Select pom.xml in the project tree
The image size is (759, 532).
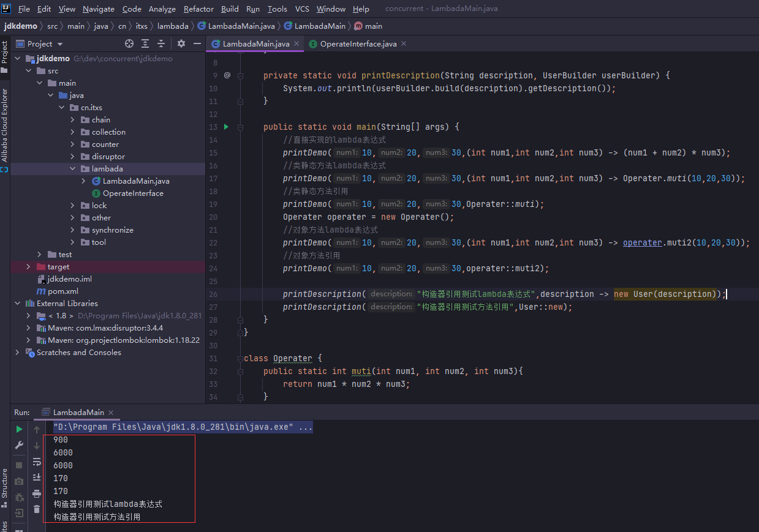click(x=63, y=291)
